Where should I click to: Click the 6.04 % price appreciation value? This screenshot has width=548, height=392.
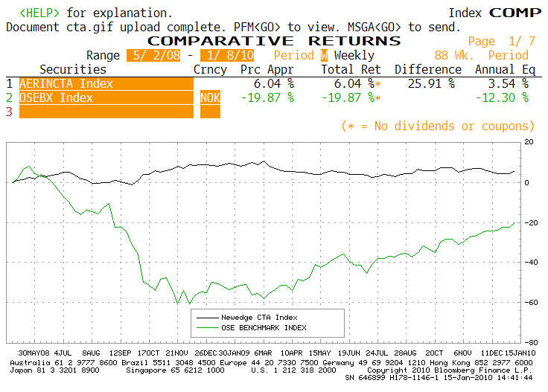point(274,84)
